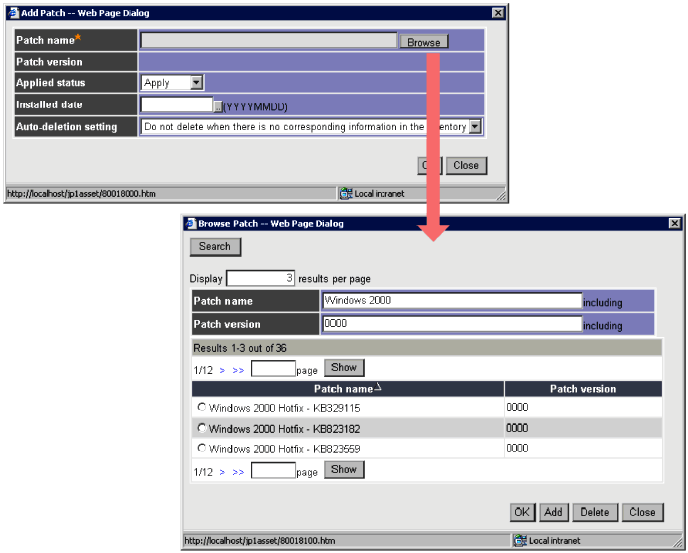The image size is (688, 553).
Task: Click text Windows 2000 Hotfix - KB823559
Action: pyautogui.click(x=284, y=449)
